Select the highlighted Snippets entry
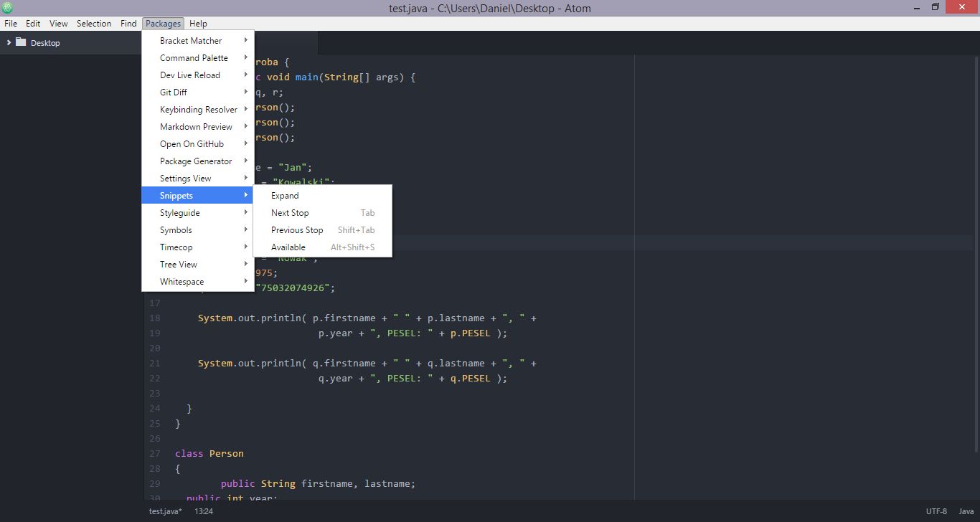The width and height of the screenshot is (980, 522). coord(198,196)
